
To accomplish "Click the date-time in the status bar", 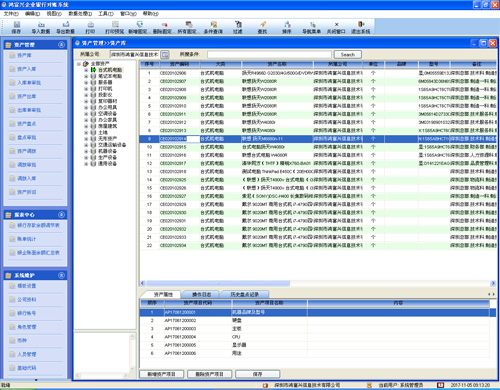I will pos(470,385).
